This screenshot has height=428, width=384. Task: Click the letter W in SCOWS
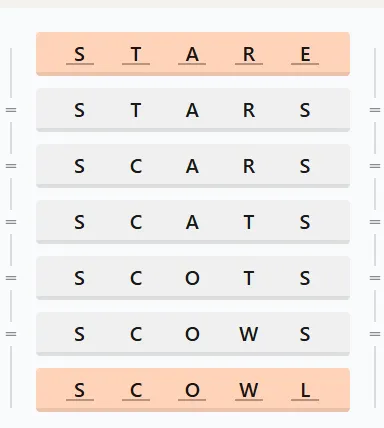tap(249, 334)
